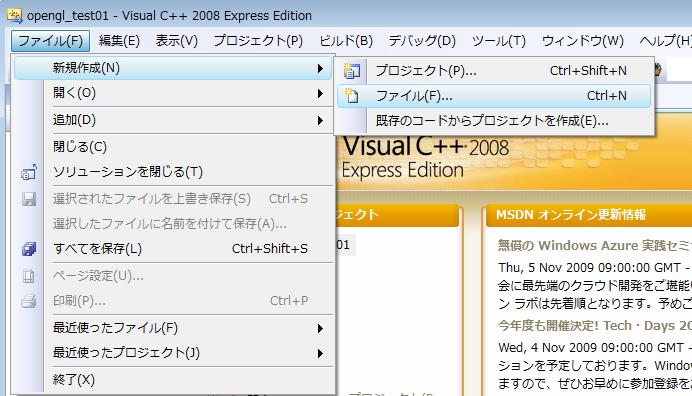Open the ウィンドウ(W) menu
The image size is (692, 396).
tap(583, 41)
